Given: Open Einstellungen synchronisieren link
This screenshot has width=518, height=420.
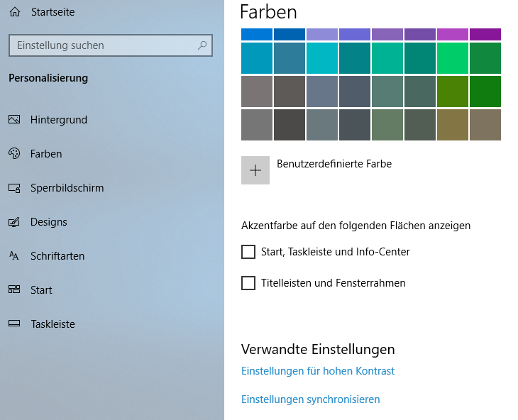Looking at the screenshot, I should tap(311, 399).
